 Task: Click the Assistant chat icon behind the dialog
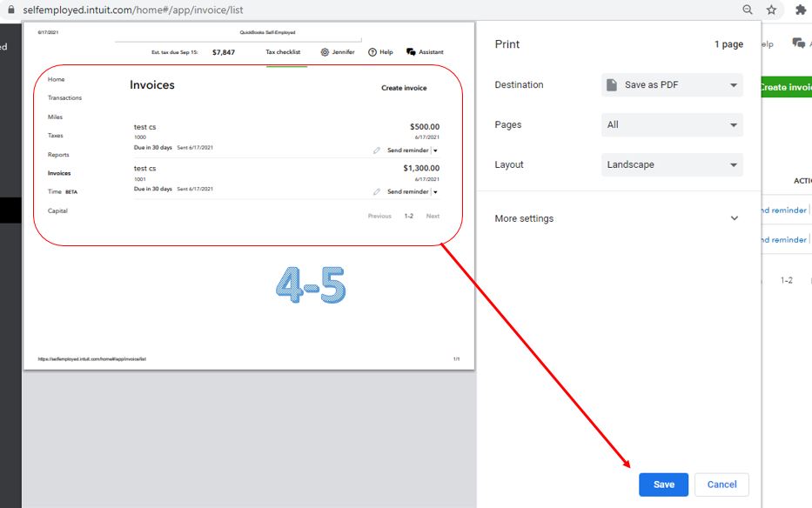click(x=798, y=43)
